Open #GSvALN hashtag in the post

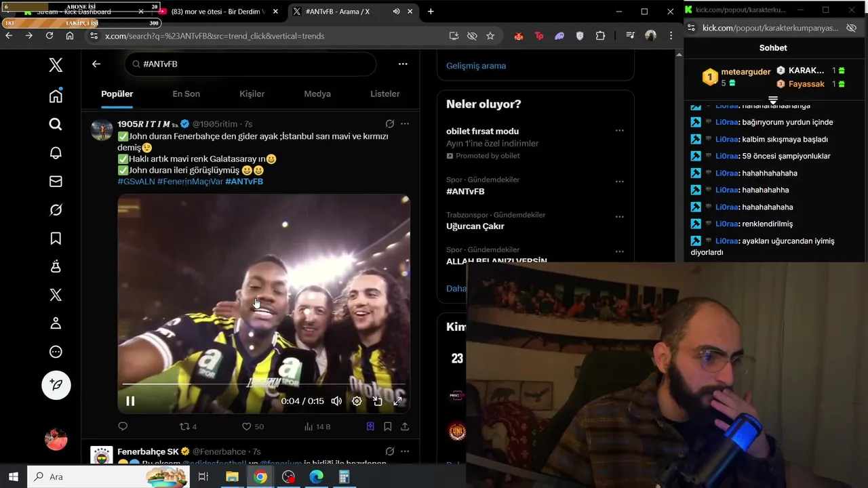pyautogui.click(x=136, y=182)
